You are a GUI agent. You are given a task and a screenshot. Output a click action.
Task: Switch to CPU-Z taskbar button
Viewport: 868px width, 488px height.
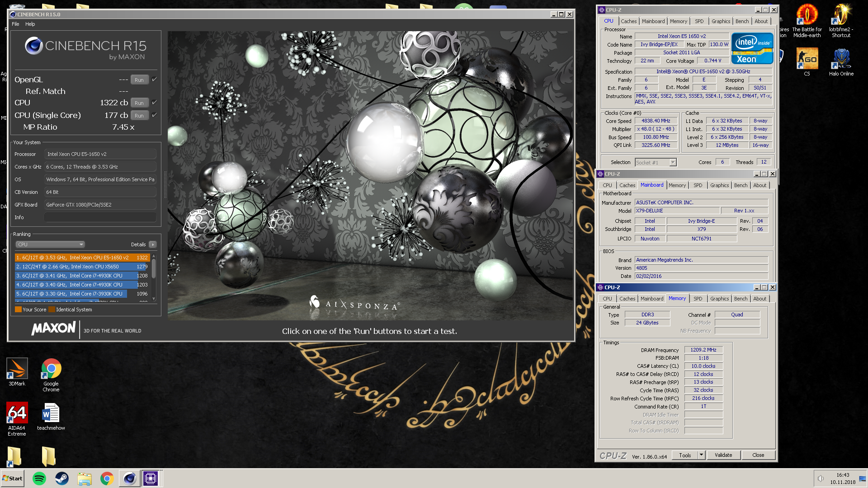[151, 478]
